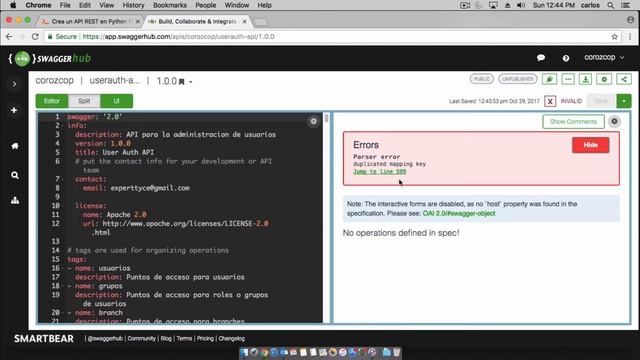The height and width of the screenshot is (360, 640).
Task: Click the sidebar plus create icon
Action: [14, 110]
